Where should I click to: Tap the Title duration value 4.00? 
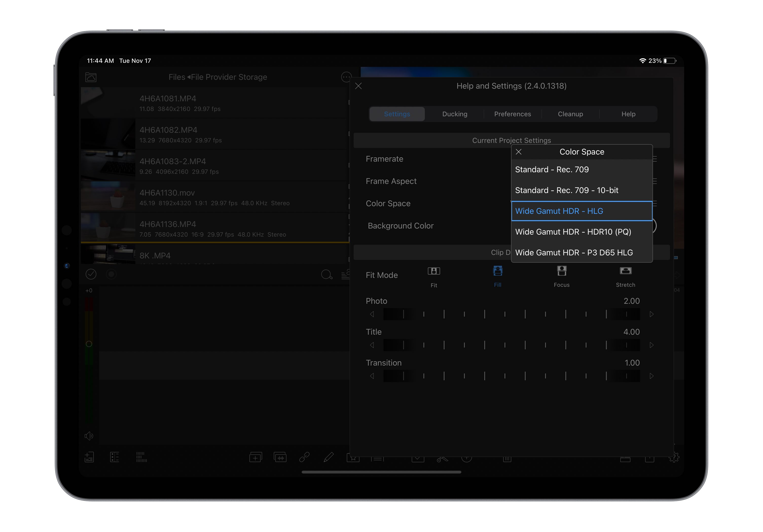pyautogui.click(x=631, y=332)
